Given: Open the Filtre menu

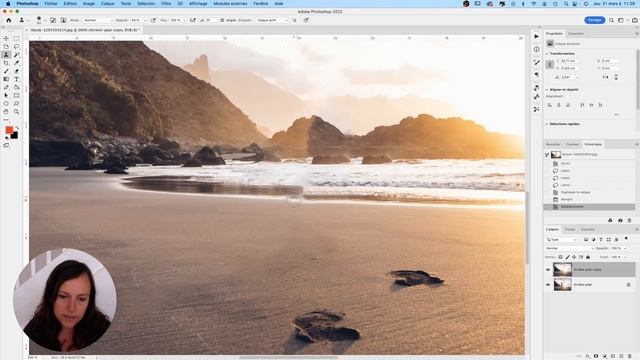Looking at the screenshot, I should click(166, 4).
